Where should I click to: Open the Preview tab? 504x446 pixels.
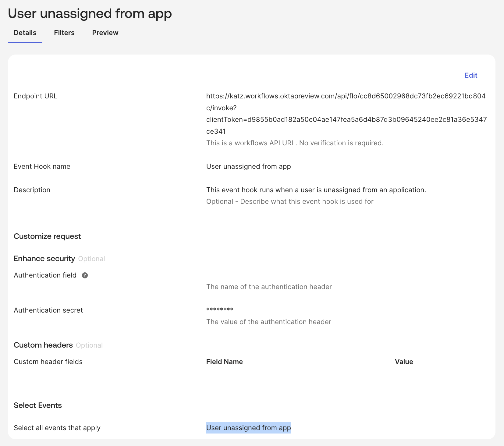(x=105, y=33)
